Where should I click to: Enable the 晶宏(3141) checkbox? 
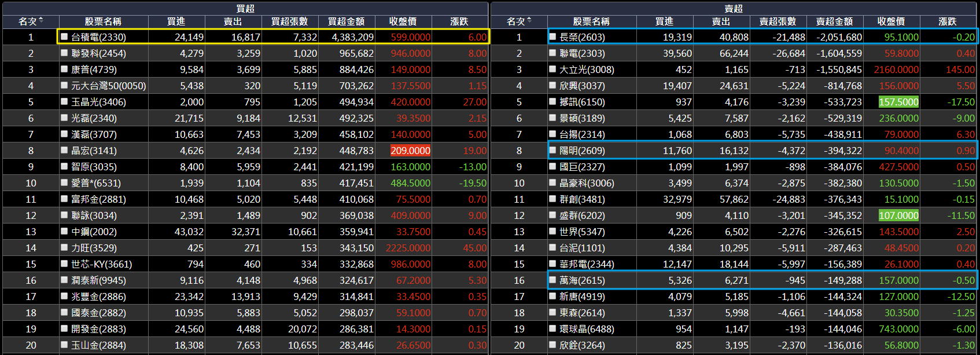click(64, 150)
